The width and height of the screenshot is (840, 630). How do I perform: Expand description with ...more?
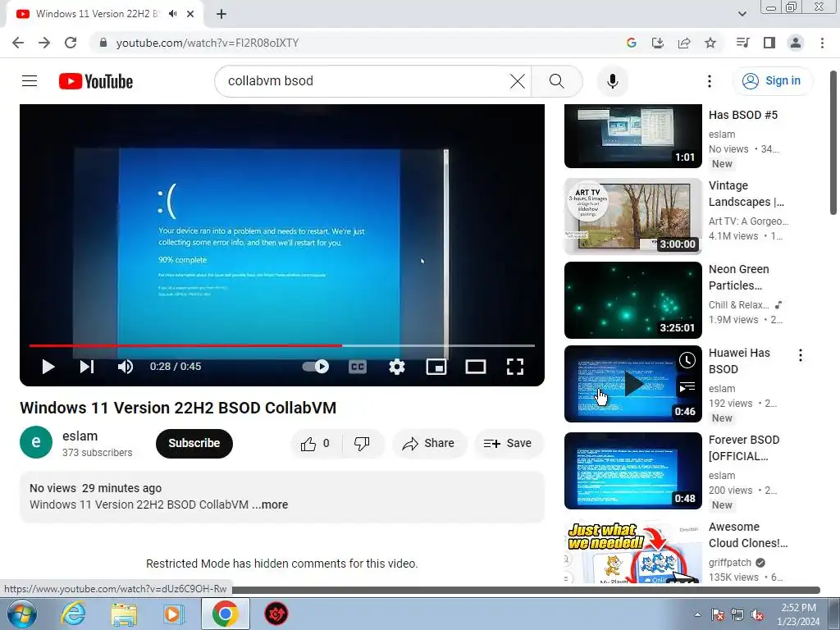(271, 504)
